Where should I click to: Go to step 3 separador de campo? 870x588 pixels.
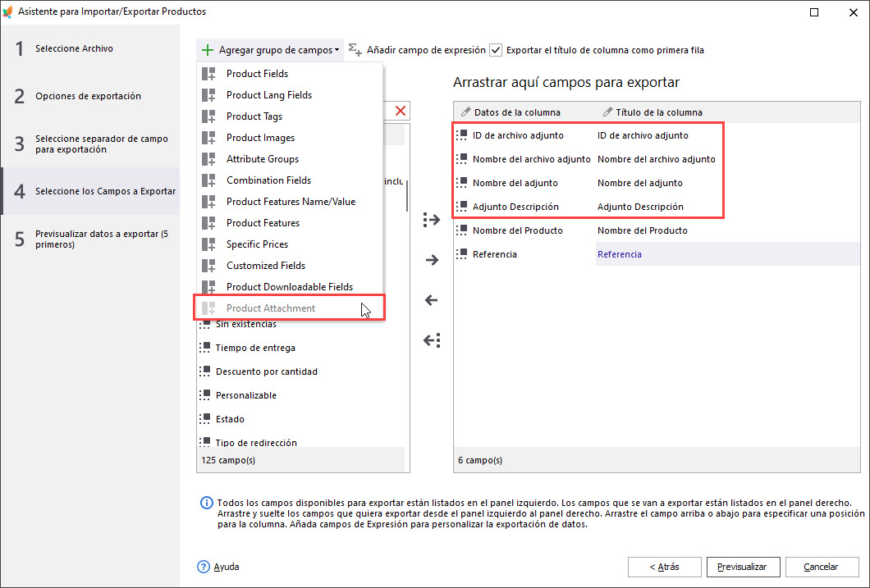point(90,144)
